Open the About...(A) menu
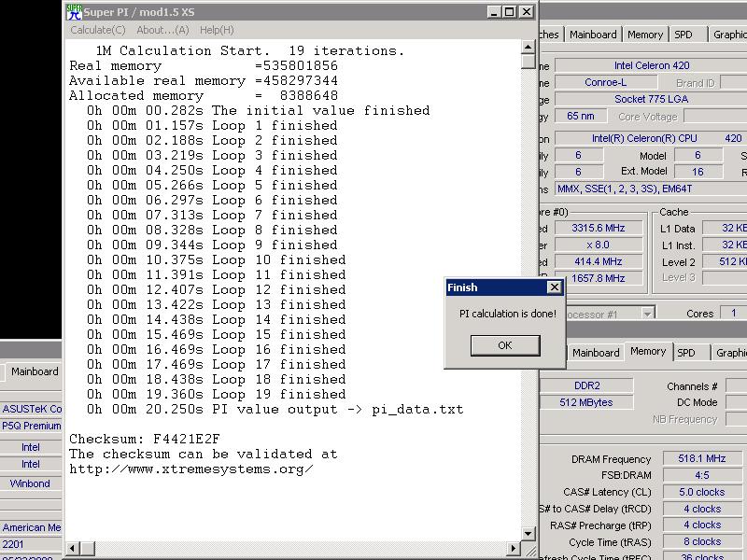 (162, 30)
